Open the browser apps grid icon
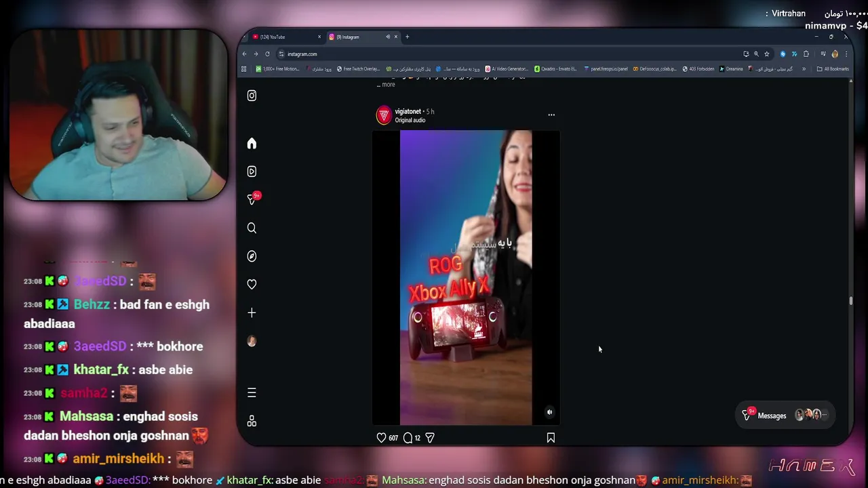The width and height of the screenshot is (868, 488). pos(244,68)
